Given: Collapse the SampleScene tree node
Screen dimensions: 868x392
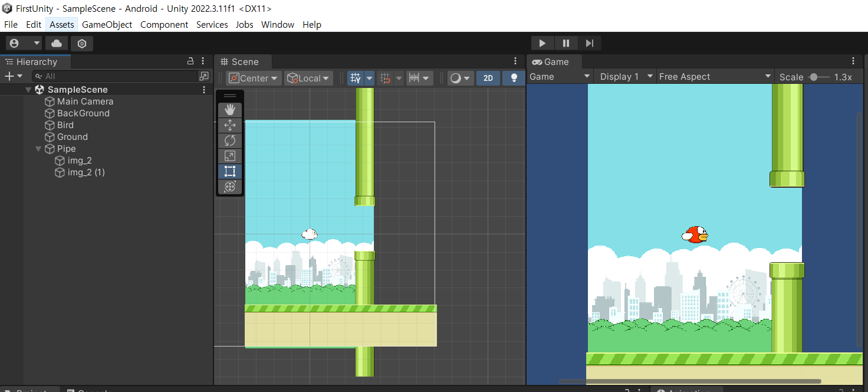Looking at the screenshot, I should (x=28, y=90).
